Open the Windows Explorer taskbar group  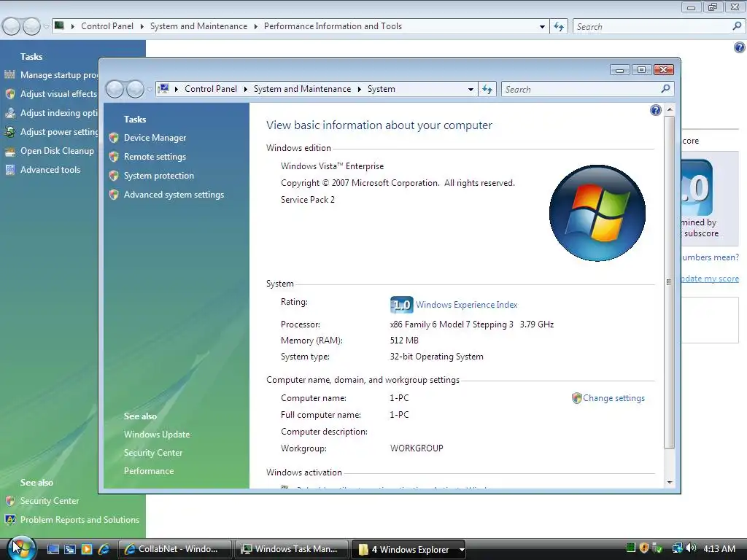(x=404, y=549)
